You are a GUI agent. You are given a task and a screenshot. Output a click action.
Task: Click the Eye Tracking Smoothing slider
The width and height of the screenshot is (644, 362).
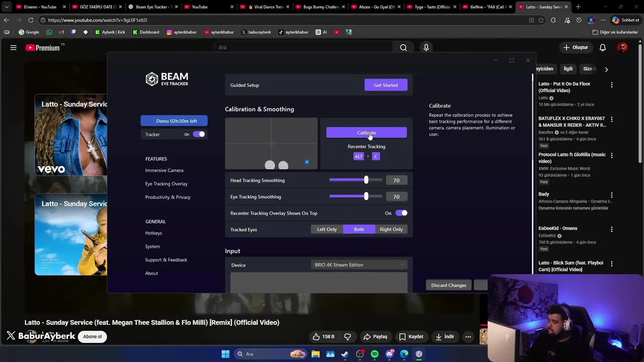pos(355,197)
